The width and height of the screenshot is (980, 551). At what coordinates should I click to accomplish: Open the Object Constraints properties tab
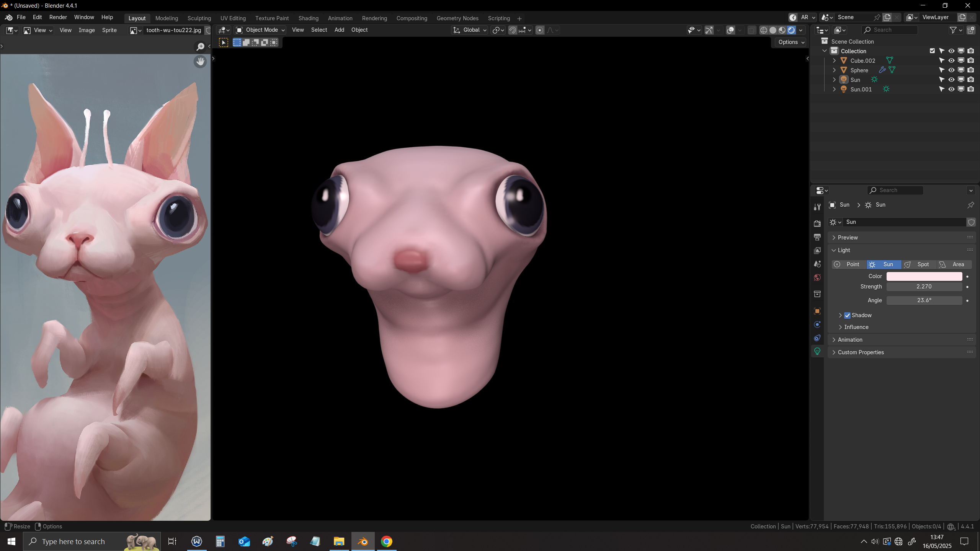817,338
